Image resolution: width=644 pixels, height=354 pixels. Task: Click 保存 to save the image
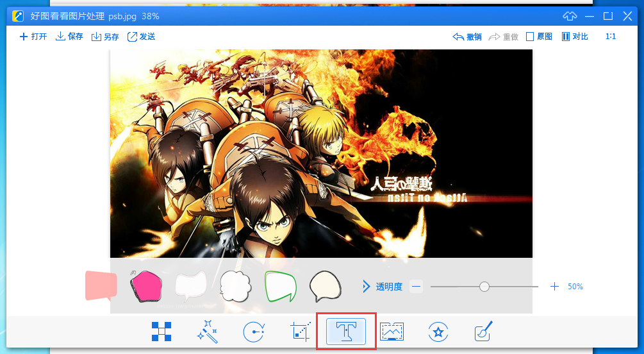coord(69,37)
